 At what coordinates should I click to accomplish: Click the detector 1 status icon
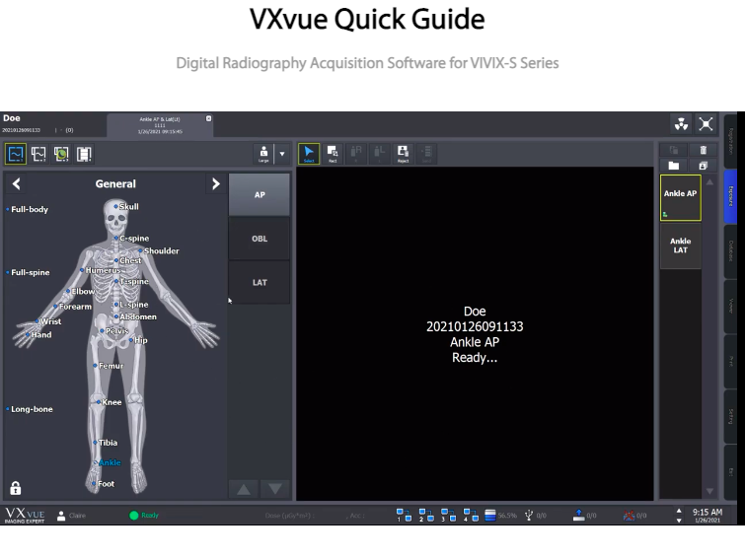(404, 515)
